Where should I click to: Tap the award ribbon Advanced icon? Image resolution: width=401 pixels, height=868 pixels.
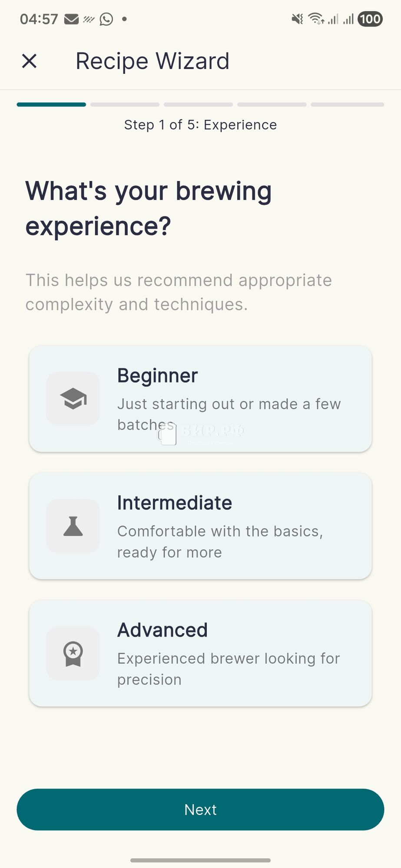[x=73, y=653]
